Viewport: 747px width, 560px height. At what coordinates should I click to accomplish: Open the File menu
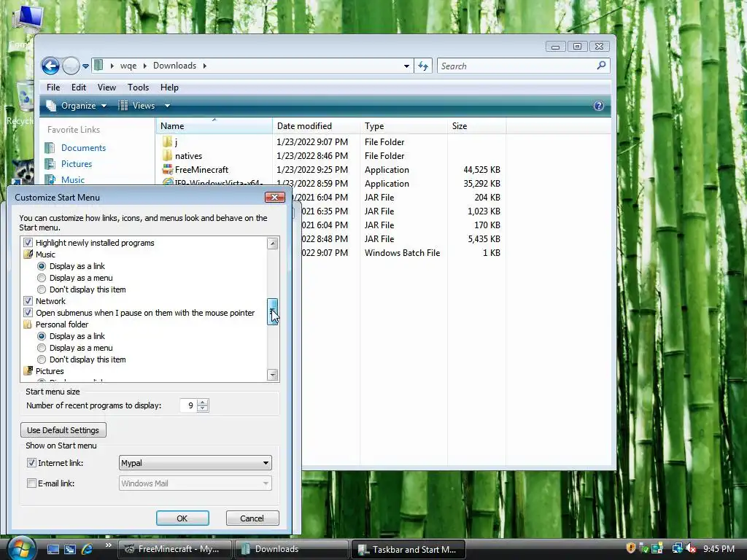click(x=53, y=87)
